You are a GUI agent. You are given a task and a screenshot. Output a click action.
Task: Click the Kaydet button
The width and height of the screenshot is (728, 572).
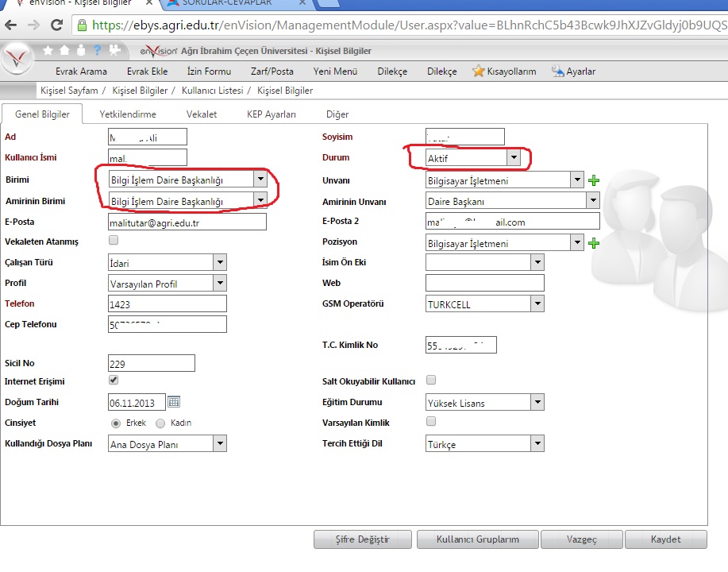665,539
